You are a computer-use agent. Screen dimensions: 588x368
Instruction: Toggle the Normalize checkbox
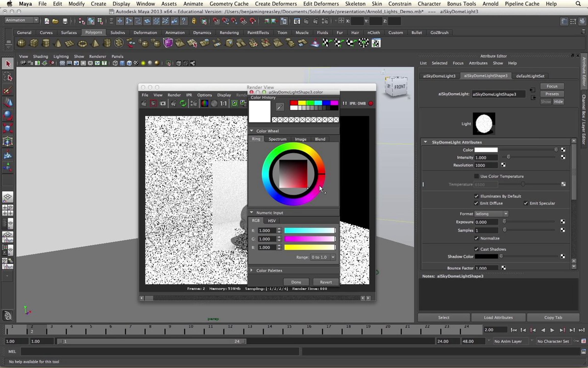pos(476,238)
